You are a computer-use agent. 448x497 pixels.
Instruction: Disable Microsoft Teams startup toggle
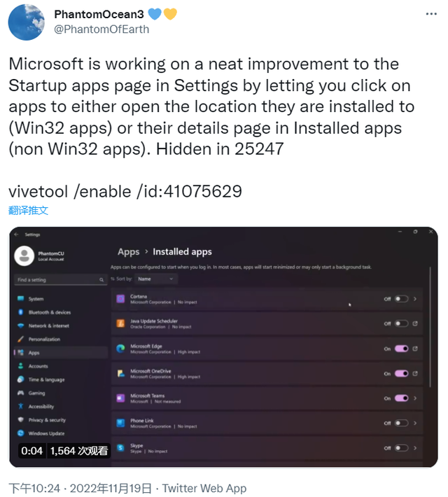[x=401, y=398]
